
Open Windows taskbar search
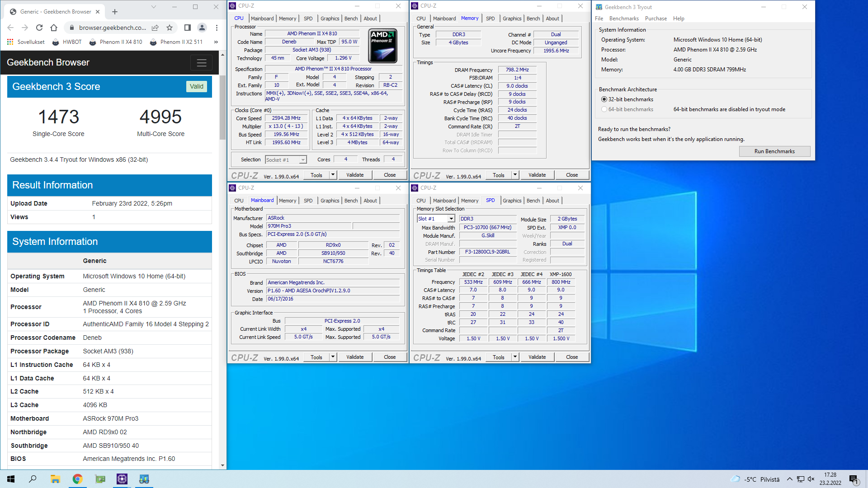click(x=33, y=479)
